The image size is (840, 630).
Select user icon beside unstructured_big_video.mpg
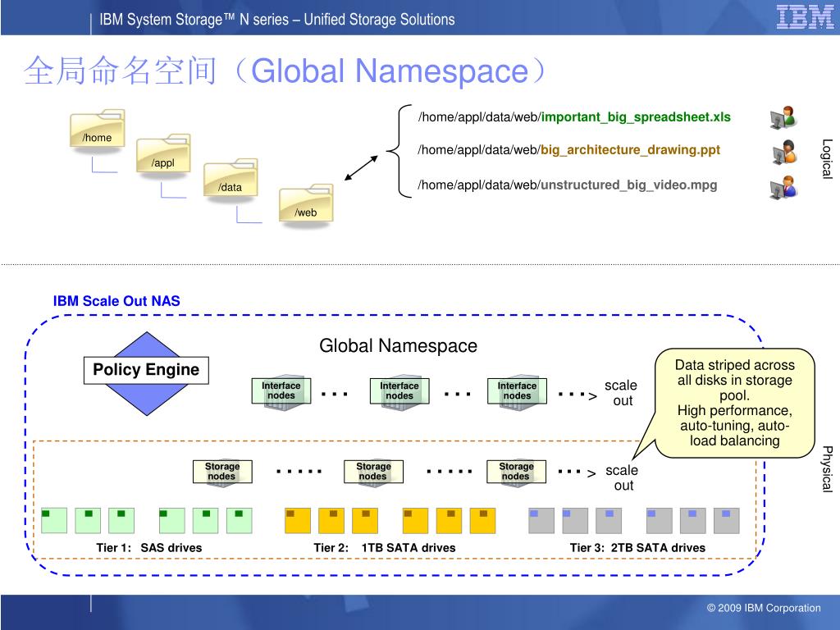coord(783,188)
